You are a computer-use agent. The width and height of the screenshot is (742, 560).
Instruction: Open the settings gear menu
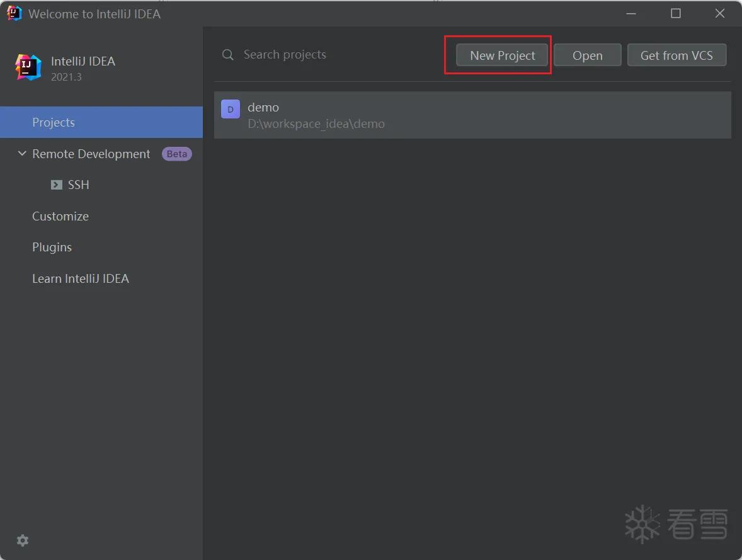(22, 540)
